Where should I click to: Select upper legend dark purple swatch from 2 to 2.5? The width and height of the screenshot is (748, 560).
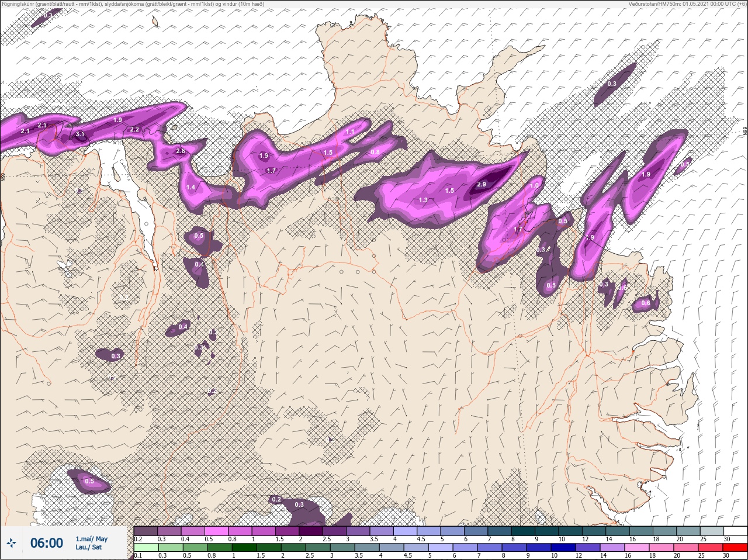click(311, 531)
